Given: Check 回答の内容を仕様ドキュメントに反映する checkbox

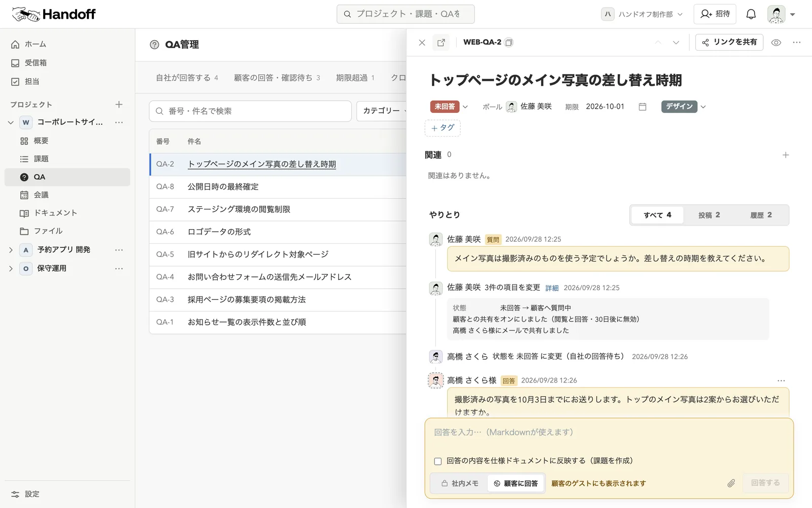Looking at the screenshot, I should [x=437, y=461].
